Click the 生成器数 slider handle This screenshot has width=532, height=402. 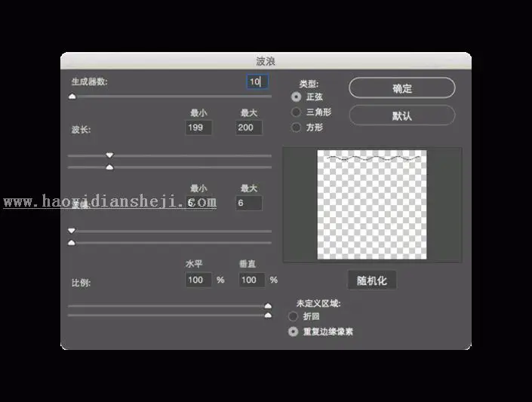tap(72, 97)
